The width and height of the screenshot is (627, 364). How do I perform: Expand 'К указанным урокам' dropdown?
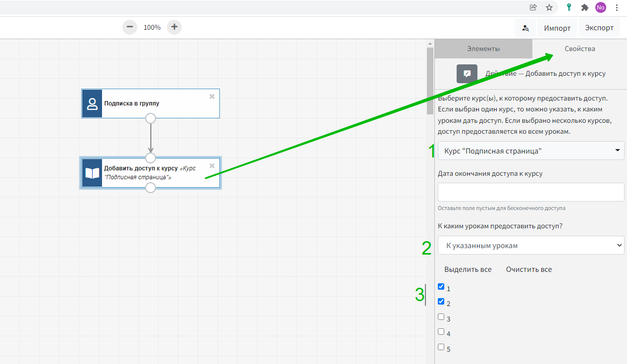tap(530, 245)
